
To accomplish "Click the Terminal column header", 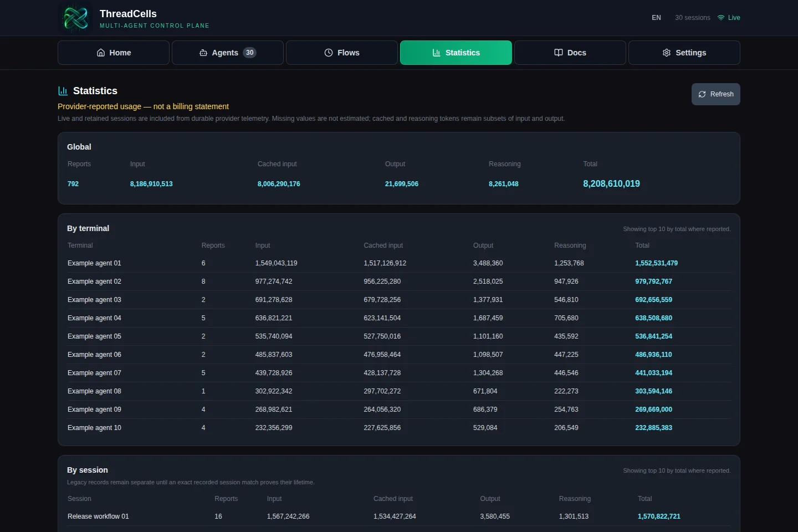I will pos(80,245).
